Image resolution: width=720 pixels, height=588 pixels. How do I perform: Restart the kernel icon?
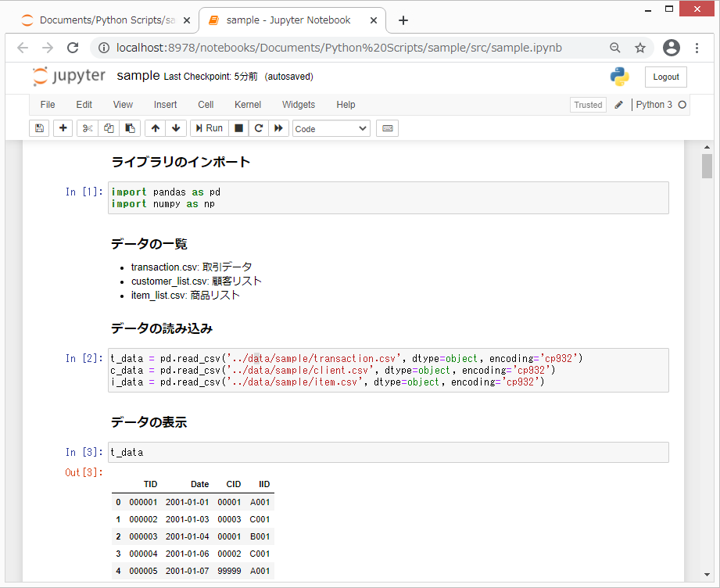coord(259,128)
